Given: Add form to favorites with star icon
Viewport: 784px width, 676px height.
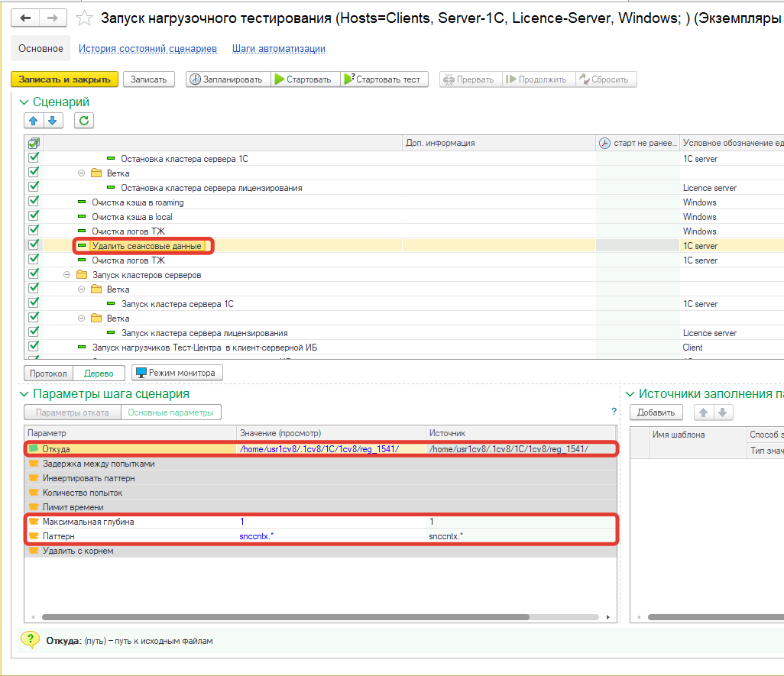Looking at the screenshot, I should point(86,18).
